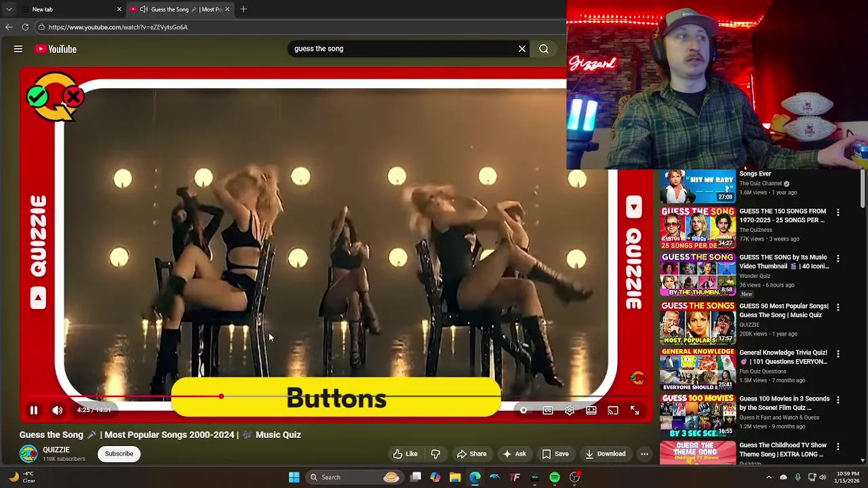View site info icon in address bar
This screenshot has height=488, width=868.
(41, 27)
